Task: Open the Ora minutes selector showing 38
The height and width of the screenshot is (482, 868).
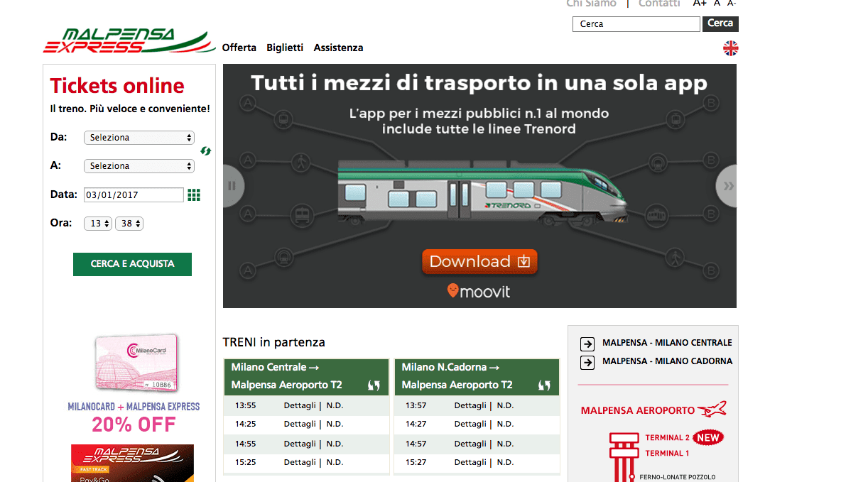Action: pyautogui.click(x=129, y=224)
